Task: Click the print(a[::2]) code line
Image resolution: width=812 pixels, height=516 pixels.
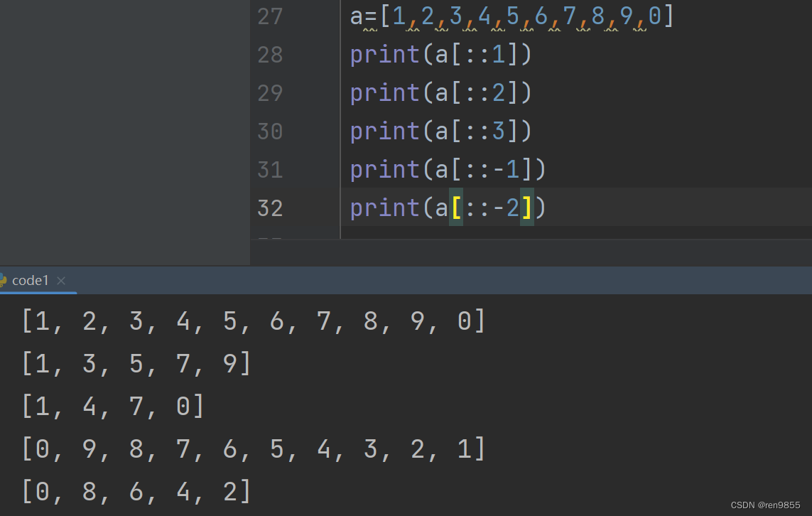Action: click(440, 93)
